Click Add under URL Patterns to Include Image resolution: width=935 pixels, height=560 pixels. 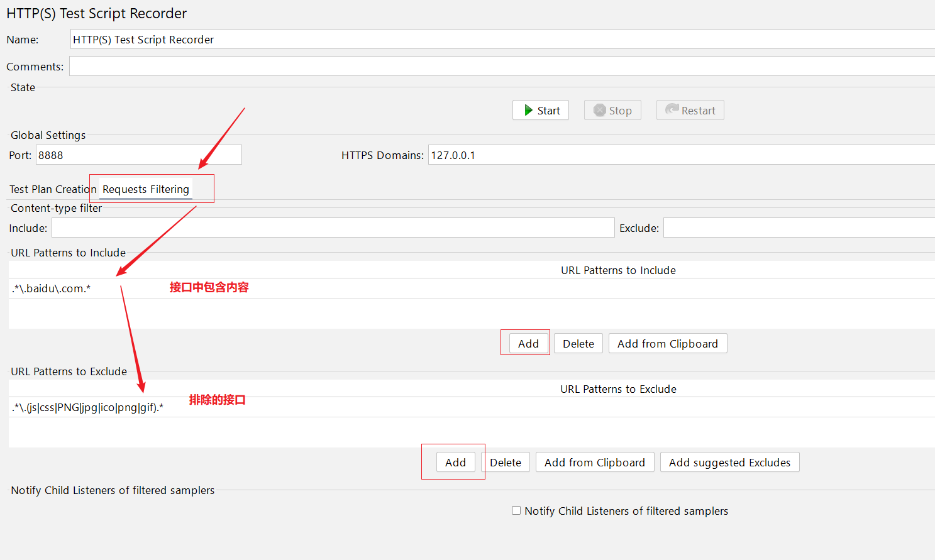528,344
